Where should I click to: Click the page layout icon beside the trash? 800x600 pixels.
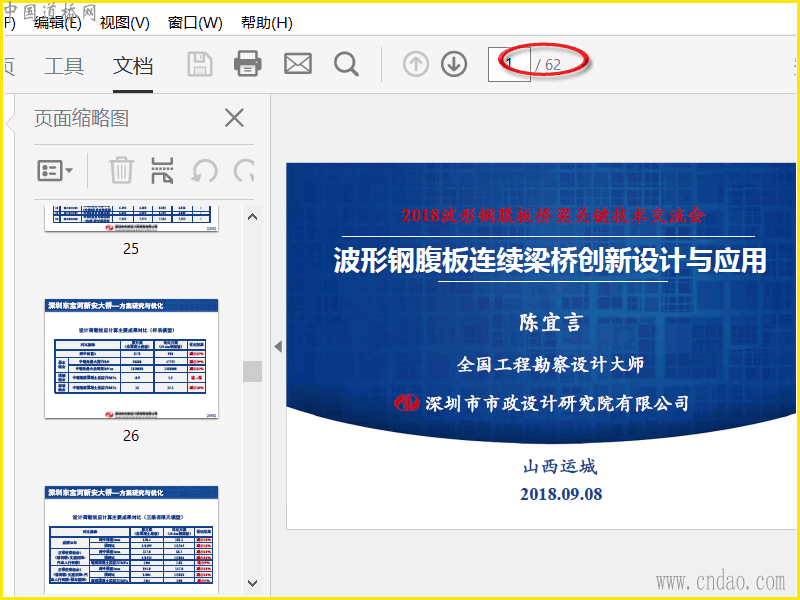pos(162,170)
